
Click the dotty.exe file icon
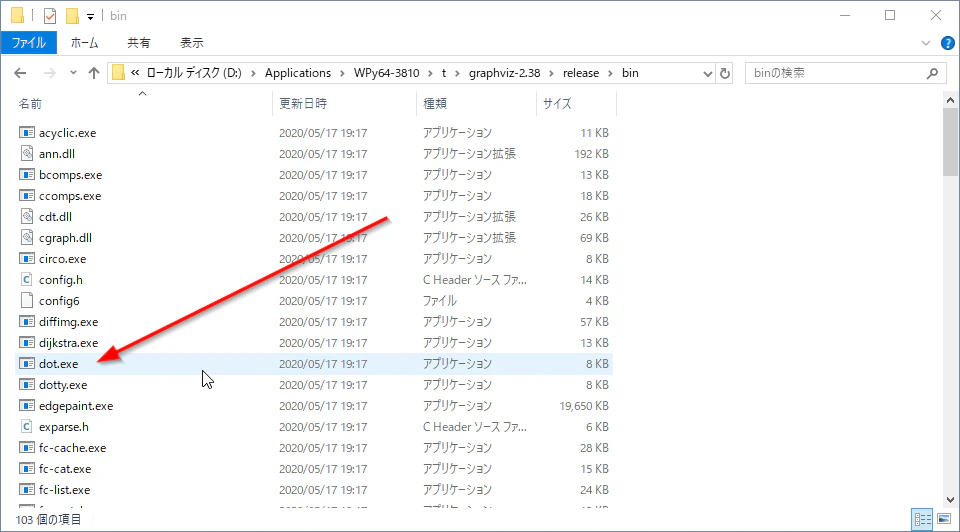(x=26, y=385)
